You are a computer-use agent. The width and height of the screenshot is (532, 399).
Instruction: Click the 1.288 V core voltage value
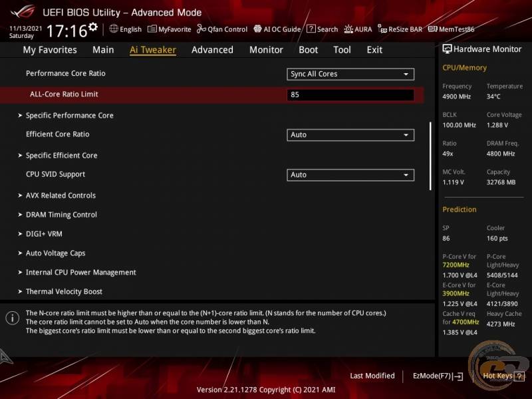pos(497,125)
